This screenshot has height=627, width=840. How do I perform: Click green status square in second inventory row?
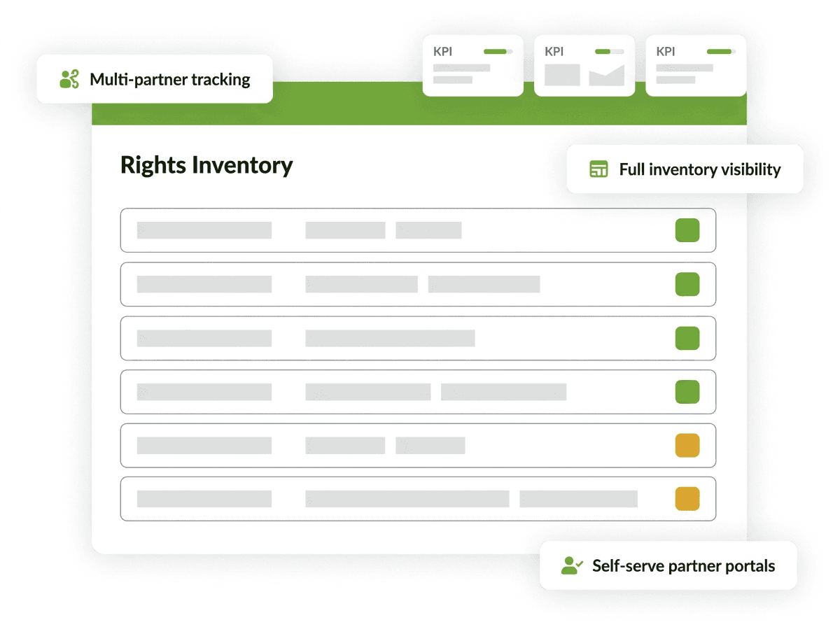(x=687, y=284)
